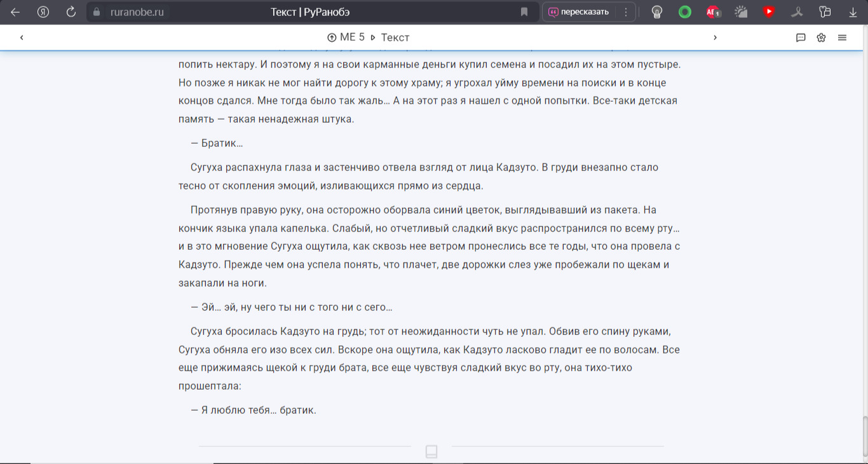Go back with the browser back arrow
868x464 pixels.
[x=15, y=12]
